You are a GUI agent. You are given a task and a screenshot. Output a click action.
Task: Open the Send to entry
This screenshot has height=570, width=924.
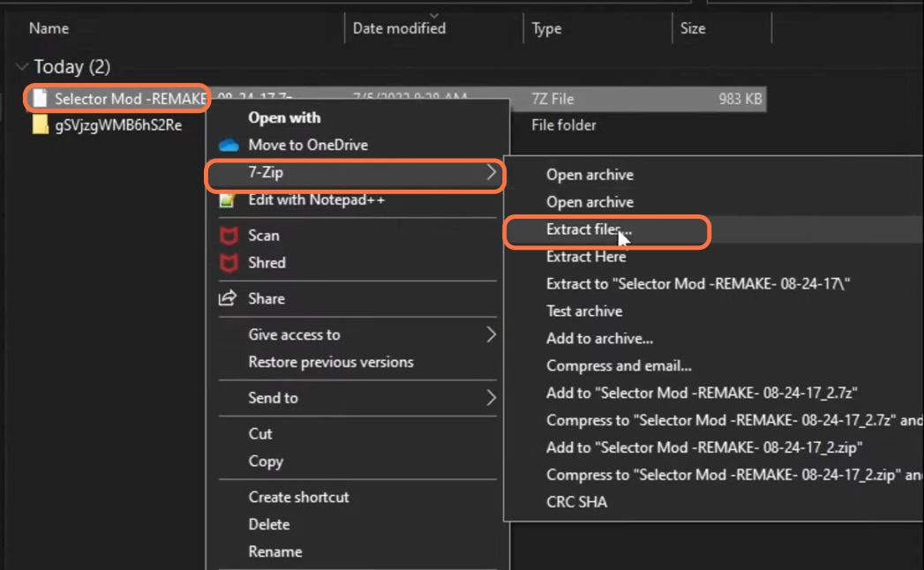click(x=273, y=398)
